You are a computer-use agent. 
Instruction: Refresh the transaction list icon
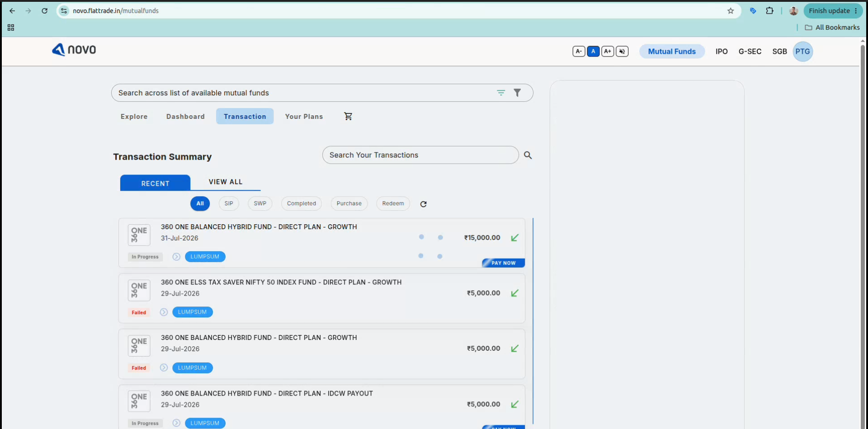[x=423, y=204]
